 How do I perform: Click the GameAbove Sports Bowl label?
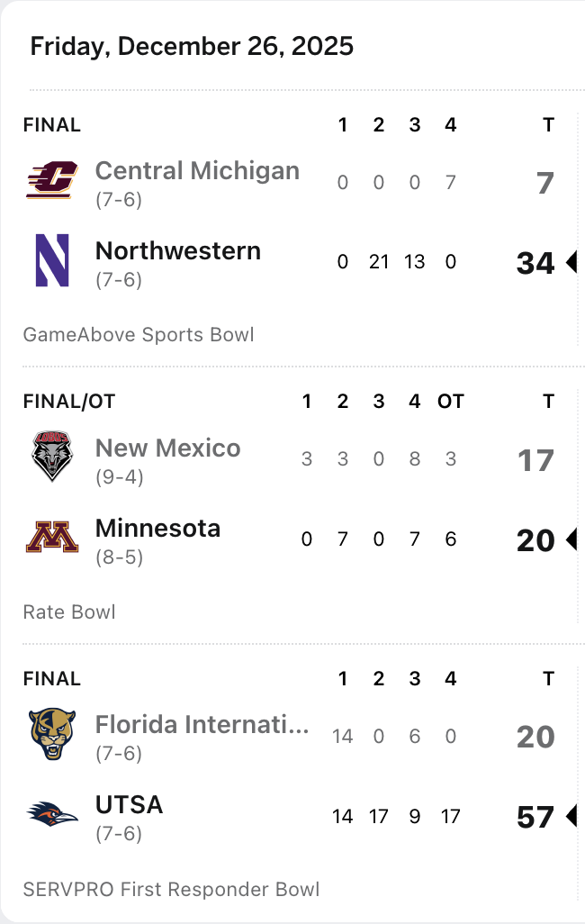click(x=139, y=335)
